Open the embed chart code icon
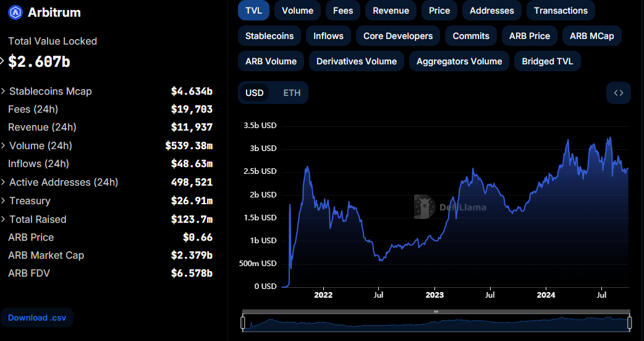This screenshot has height=341, width=644. point(618,93)
